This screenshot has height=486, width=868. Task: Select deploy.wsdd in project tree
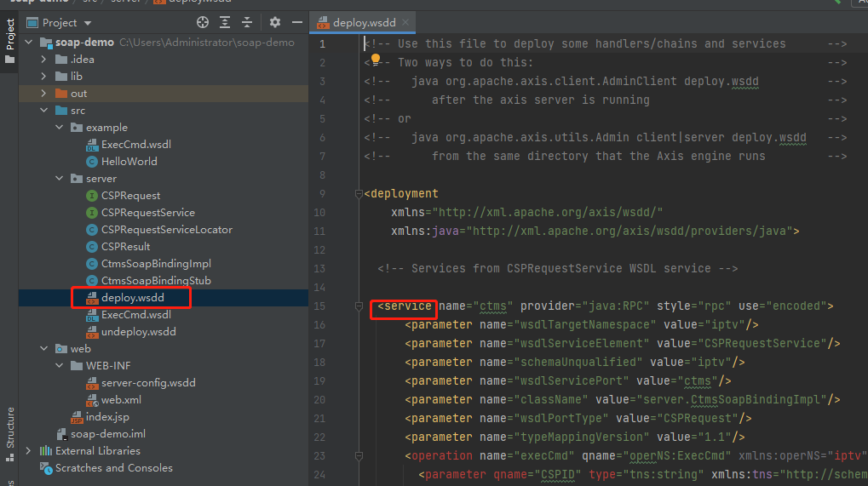tap(132, 297)
